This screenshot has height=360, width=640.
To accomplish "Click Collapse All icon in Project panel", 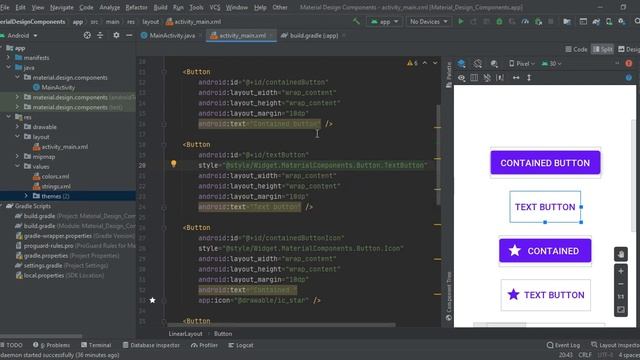I will (x=100, y=36).
